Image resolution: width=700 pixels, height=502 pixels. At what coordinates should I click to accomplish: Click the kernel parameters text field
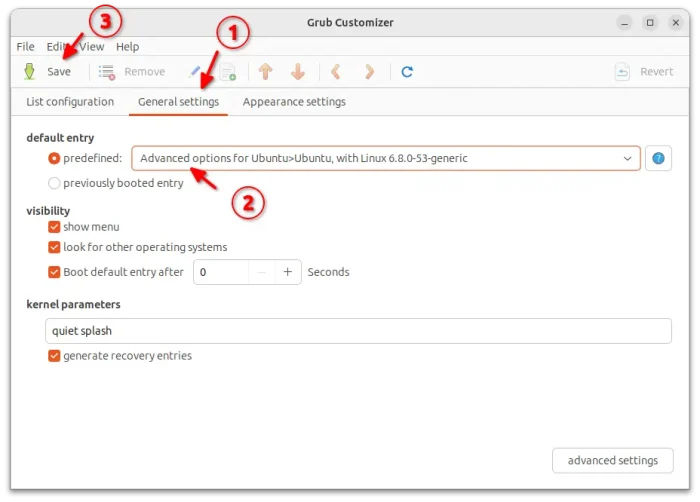pos(358,331)
